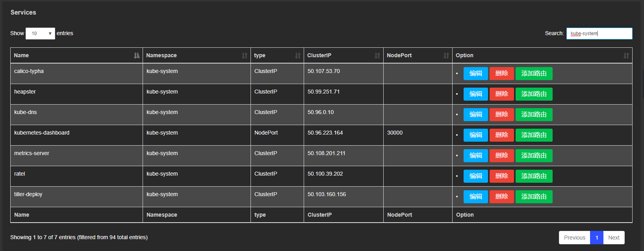Image resolution: width=644 pixels, height=251 pixels.
Task: Edit the kubernetes-dashboard service
Action: 475,135
